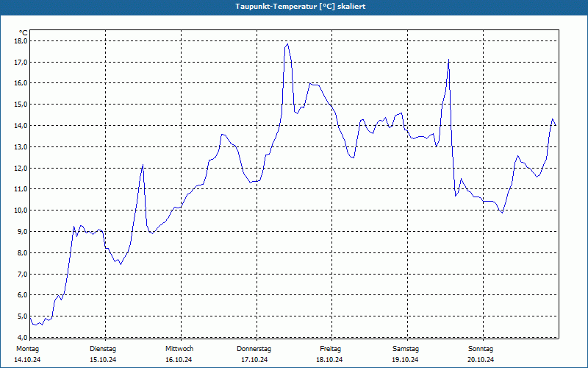
Task: Click the 'Dienstag' day label
Action: pos(103,349)
